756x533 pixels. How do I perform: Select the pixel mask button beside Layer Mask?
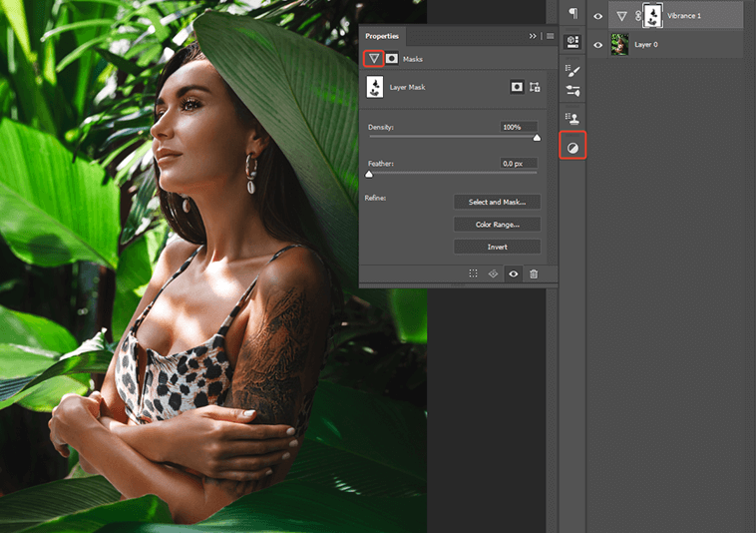pos(517,87)
